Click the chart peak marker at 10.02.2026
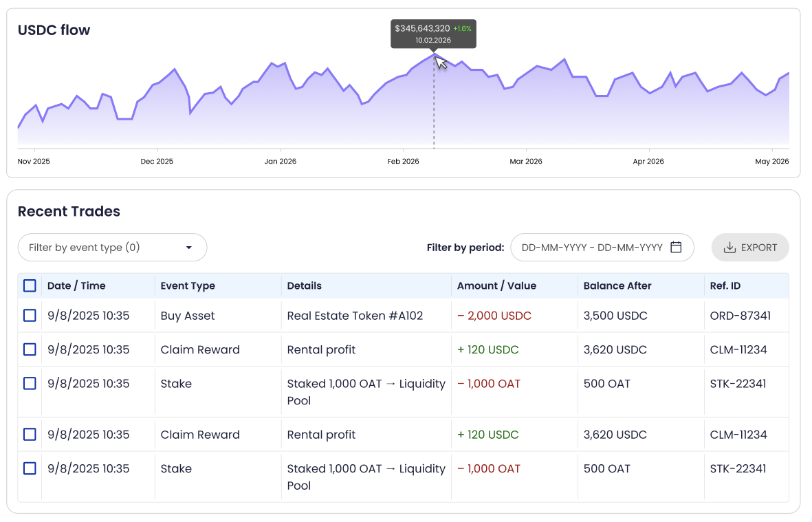 (x=434, y=55)
